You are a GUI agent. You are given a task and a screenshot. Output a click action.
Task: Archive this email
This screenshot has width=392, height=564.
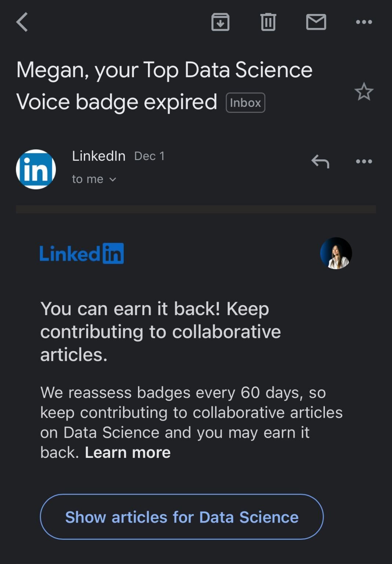pos(221,22)
